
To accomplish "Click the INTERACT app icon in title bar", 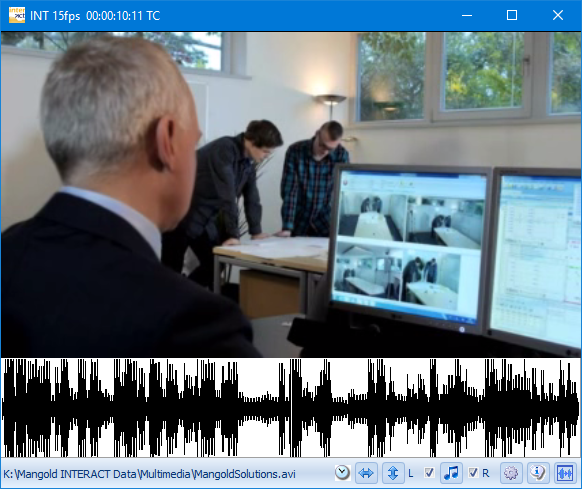I will pos(17,15).
